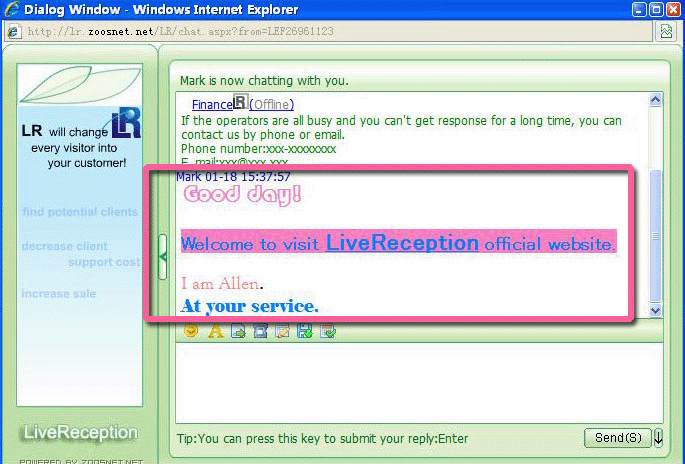Click the LR blue logo banner image
Screen dimensions: 685x464
(126, 123)
